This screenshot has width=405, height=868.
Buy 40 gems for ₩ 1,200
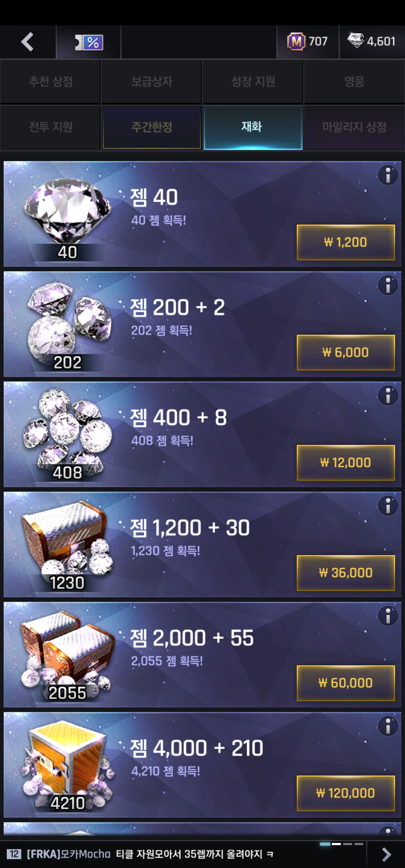[346, 242]
